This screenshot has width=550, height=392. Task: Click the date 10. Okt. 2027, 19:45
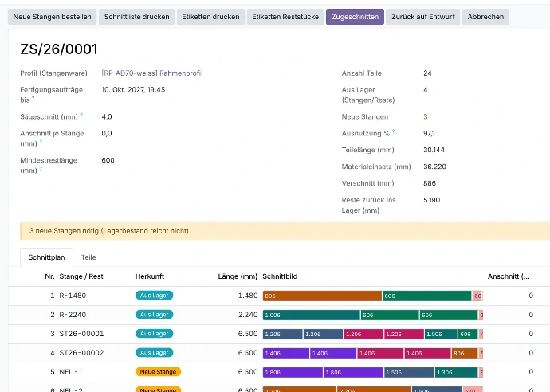click(x=133, y=90)
